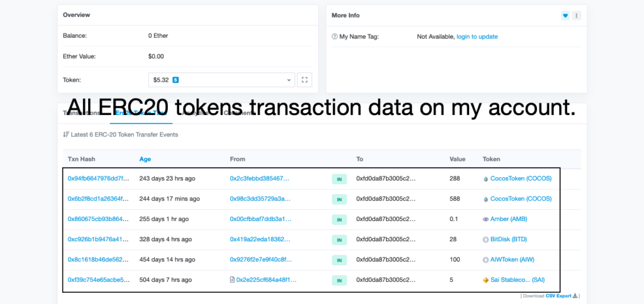Select the Erc20 Token Txns tab

(141, 113)
